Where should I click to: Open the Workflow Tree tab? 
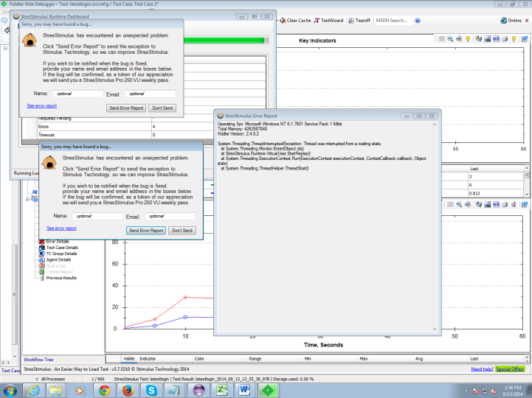point(38,360)
